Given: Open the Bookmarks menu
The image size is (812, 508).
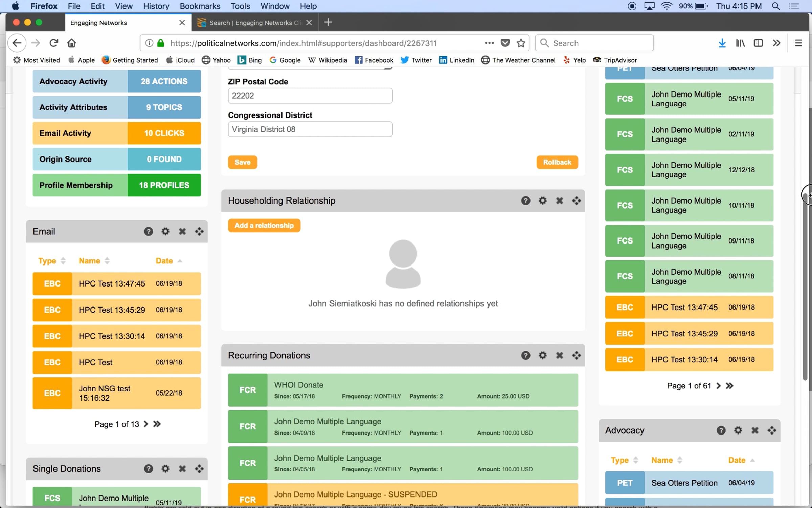Looking at the screenshot, I should click(x=200, y=6).
